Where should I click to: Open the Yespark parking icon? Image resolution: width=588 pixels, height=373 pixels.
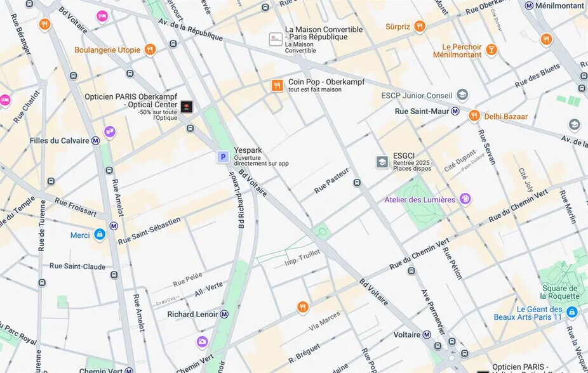(223, 157)
